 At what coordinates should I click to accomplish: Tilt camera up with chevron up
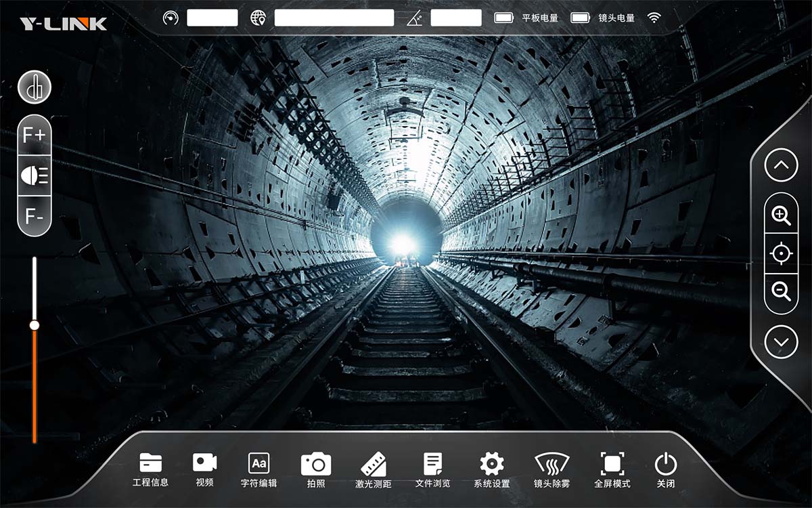(x=782, y=165)
